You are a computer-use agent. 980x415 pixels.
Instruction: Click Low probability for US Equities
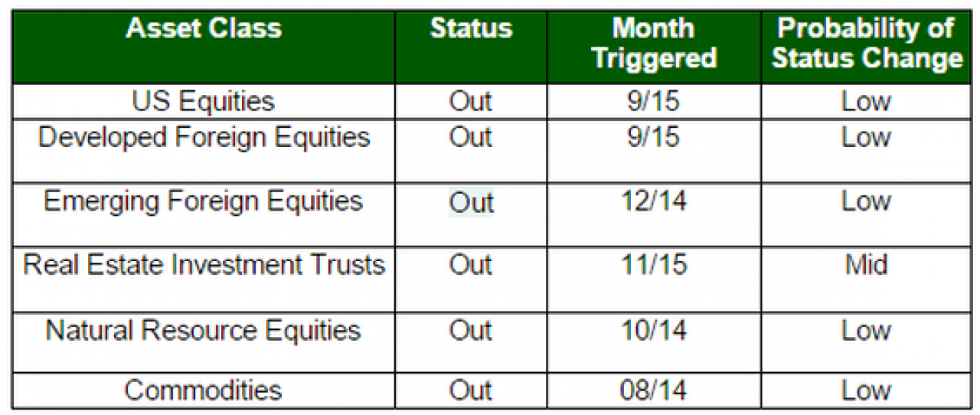point(867,101)
